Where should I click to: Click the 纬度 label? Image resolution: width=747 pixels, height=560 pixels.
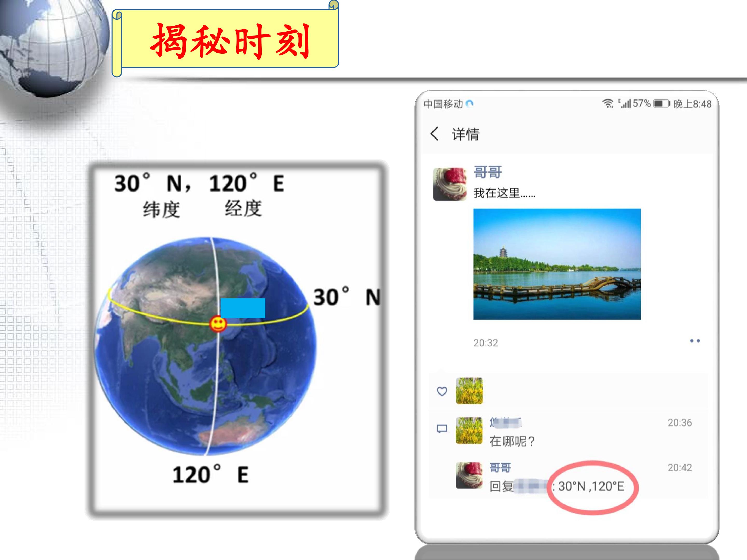tap(161, 209)
